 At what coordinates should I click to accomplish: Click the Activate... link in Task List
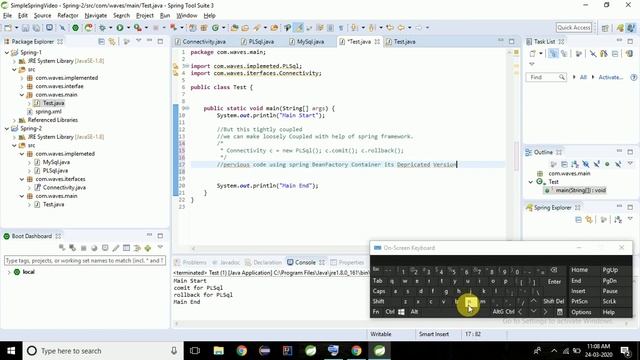point(611,77)
